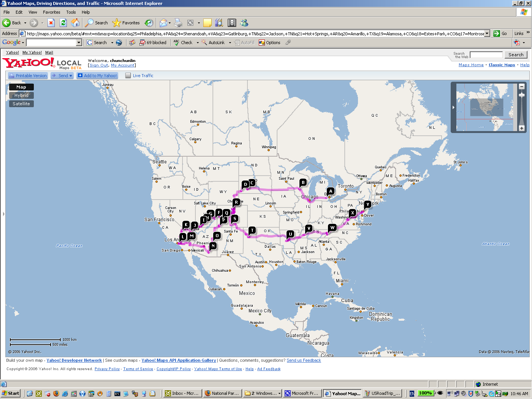Viewport: 532px width, 399px height.
Task: Click route marker T in Texas panhandle
Action: click(252, 231)
